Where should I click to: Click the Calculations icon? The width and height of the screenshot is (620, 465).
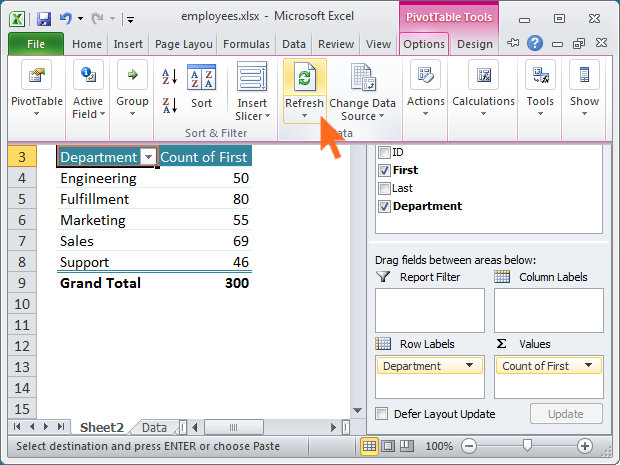point(484,75)
